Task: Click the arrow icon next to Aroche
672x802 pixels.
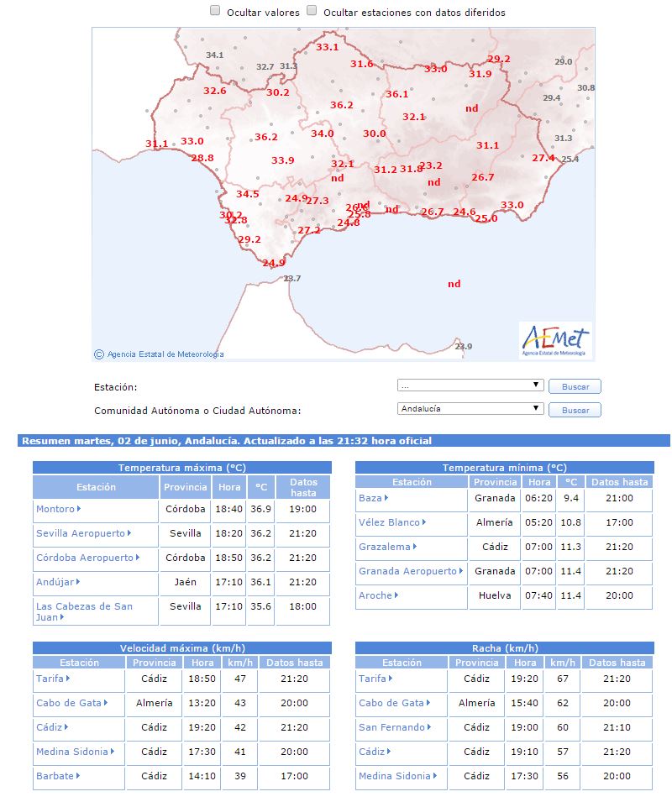Action: [x=396, y=595]
